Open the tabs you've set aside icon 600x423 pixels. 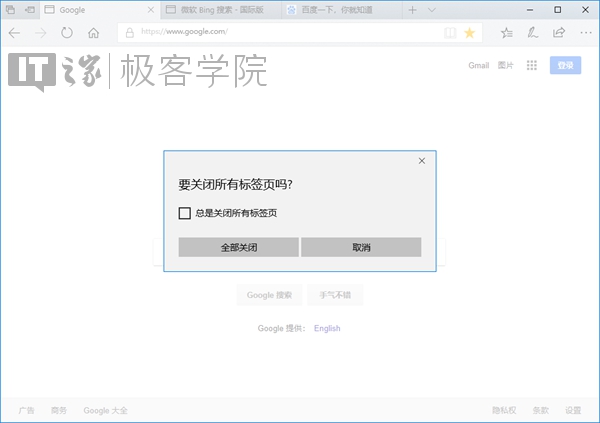[11, 10]
